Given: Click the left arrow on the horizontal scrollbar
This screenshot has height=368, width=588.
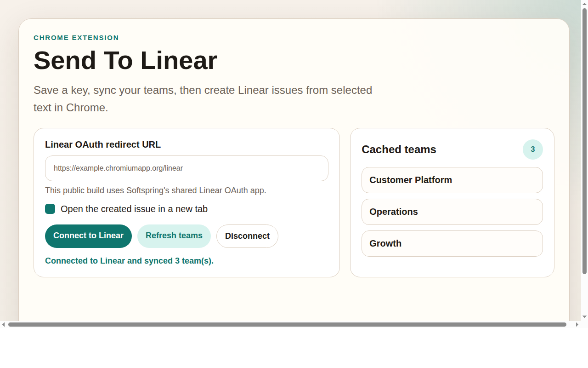Looking at the screenshot, I should coord(4,325).
